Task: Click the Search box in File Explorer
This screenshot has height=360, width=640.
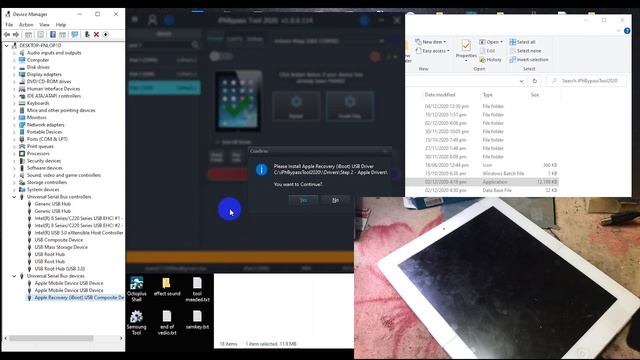Action: 588,81
